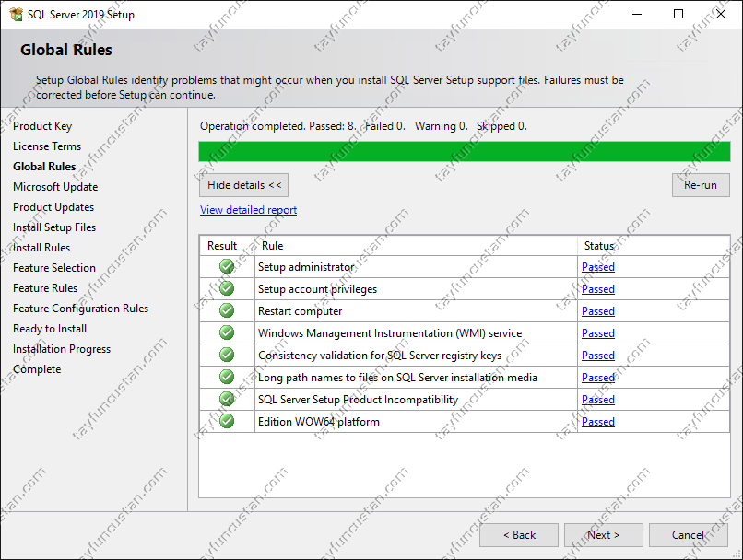The image size is (743, 560).
Task: Select Microsoft Update step in sidebar
Action: click(55, 187)
